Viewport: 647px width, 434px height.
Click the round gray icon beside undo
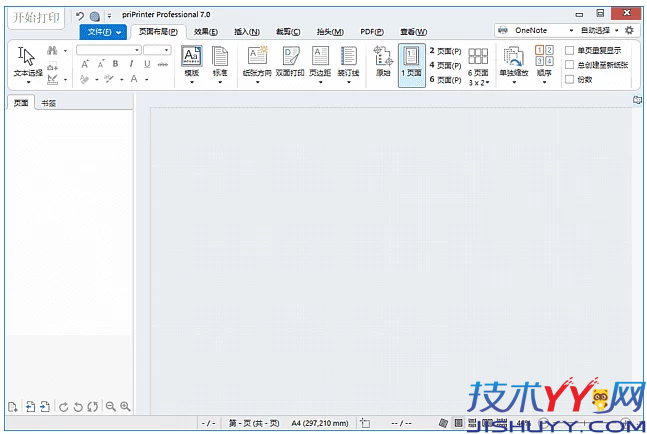[94, 17]
